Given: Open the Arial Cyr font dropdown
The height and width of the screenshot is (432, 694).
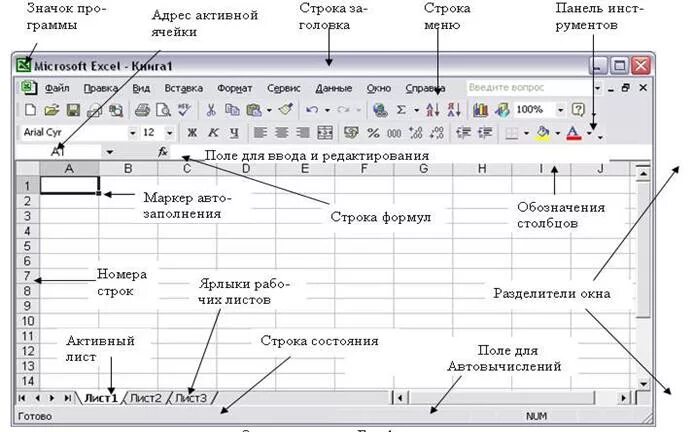Looking at the screenshot, I should (x=132, y=133).
